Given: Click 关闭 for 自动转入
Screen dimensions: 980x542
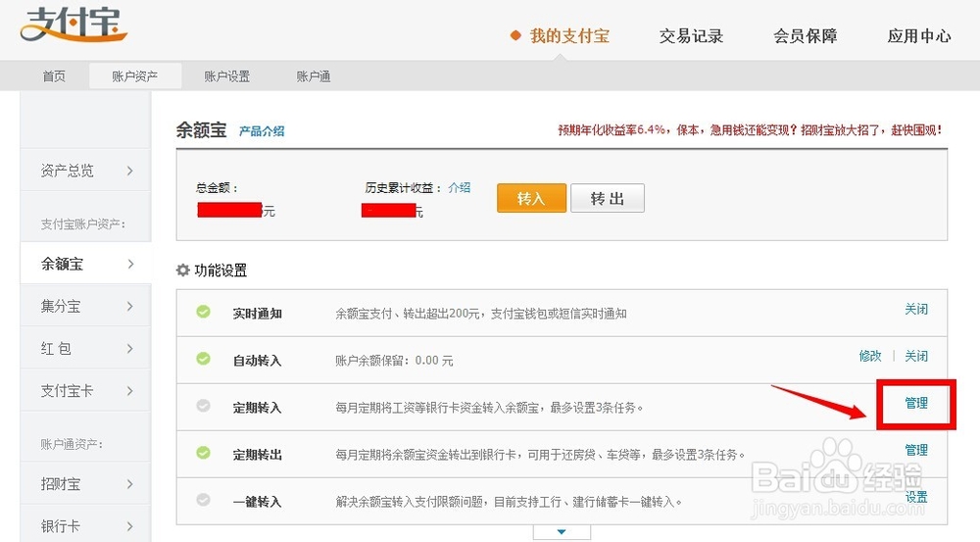Looking at the screenshot, I should 916,356.
